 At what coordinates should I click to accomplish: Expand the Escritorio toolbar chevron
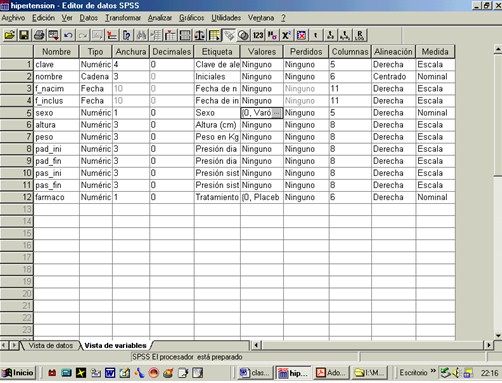(x=433, y=371)
